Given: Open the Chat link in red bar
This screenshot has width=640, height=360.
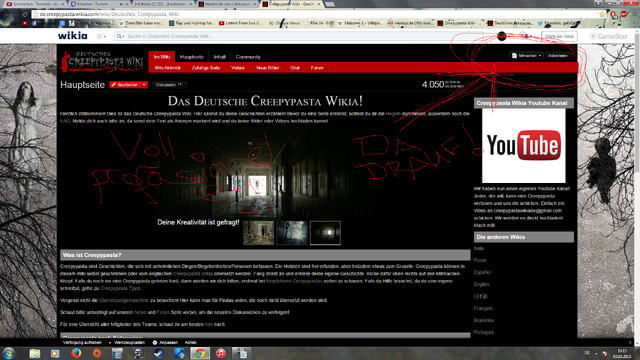Looking at the screenshot, I should pos(295,68).
